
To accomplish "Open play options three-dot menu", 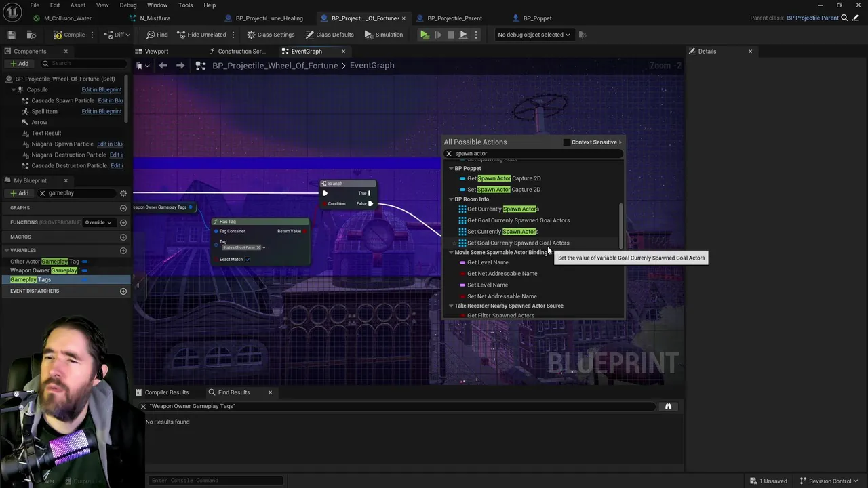I will pos(475,35).
